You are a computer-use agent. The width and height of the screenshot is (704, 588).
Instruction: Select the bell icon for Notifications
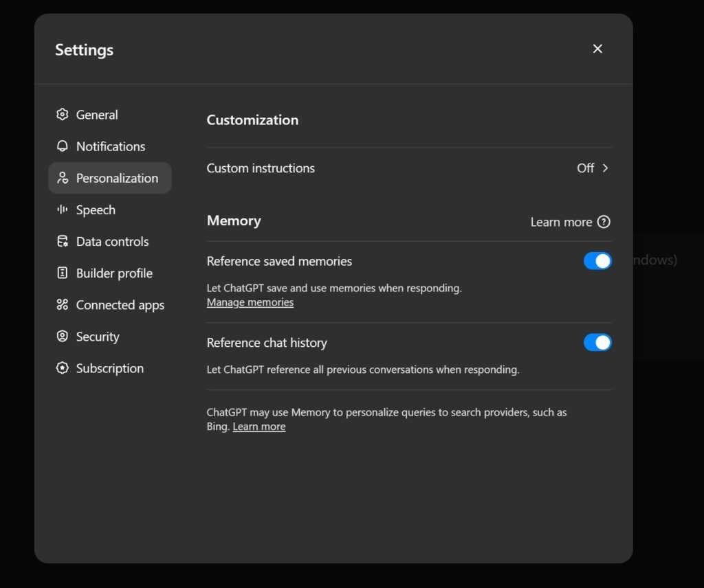[x=63, y=146]
